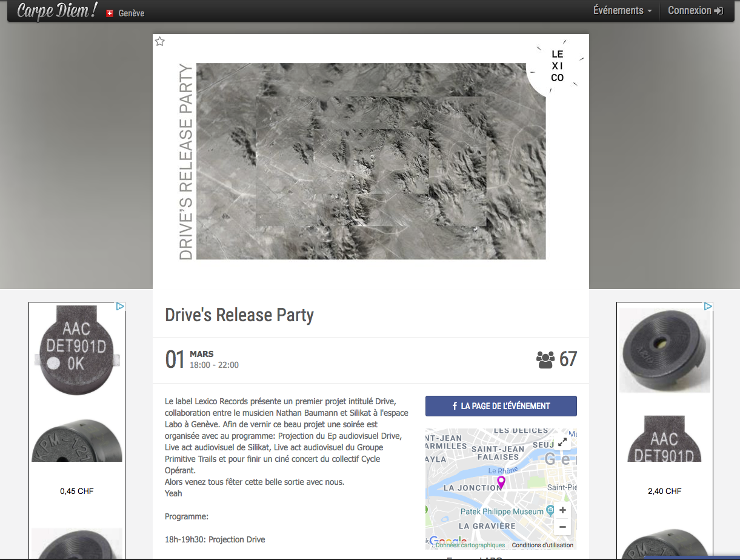This screenshot has width=740, height=560.
Task: Toggle the favorite star on the event
Action: click(x=160, y=41)
